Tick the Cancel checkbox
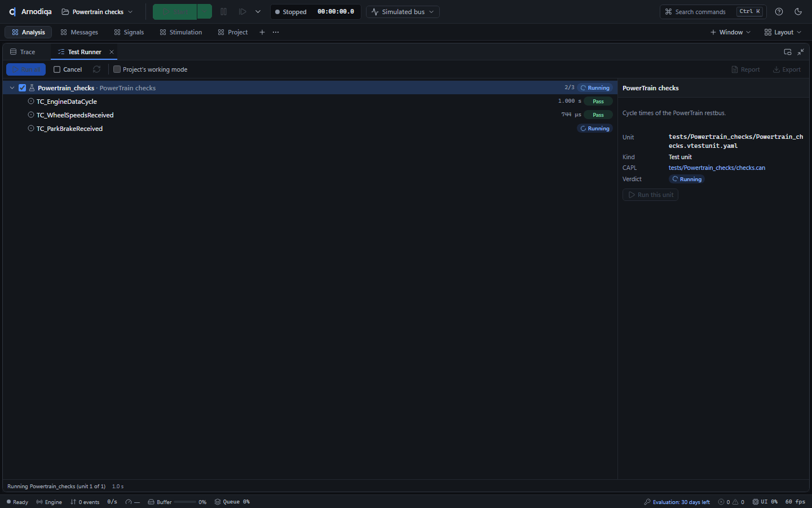Screen dimensions: 812x508 [57, 69]
